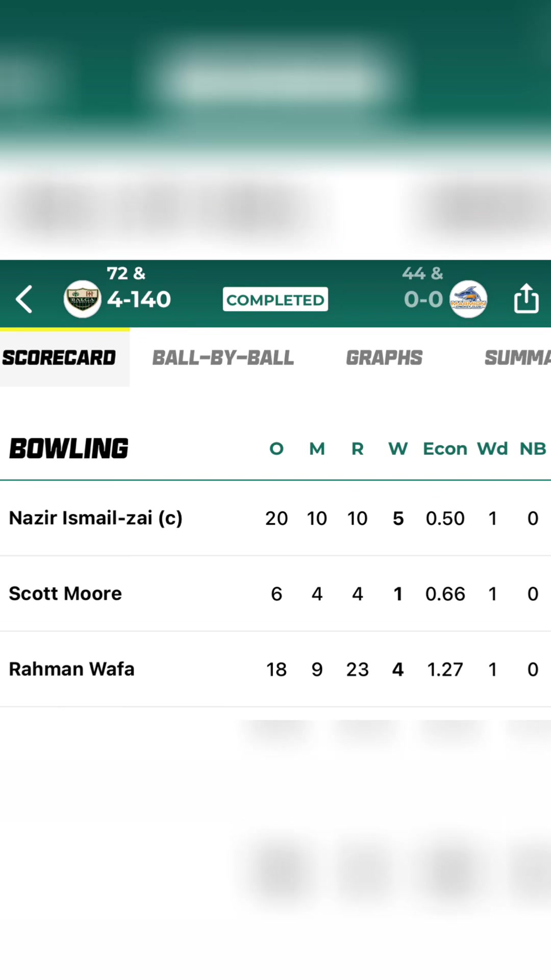Image resolution: width=551 pixels, height=980 pixels.
Task: Open Rahman Wafa's player profile
Action: coord(71,669)
